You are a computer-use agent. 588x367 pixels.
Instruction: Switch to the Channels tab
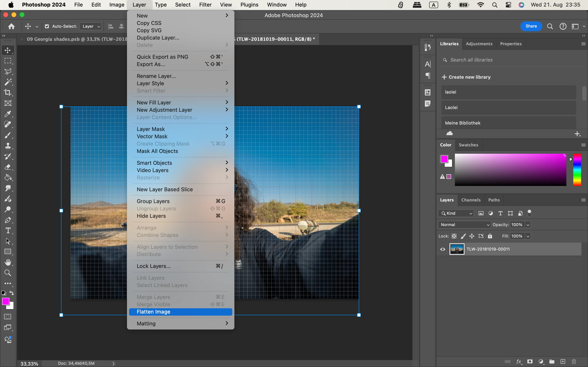coord(471,200)
